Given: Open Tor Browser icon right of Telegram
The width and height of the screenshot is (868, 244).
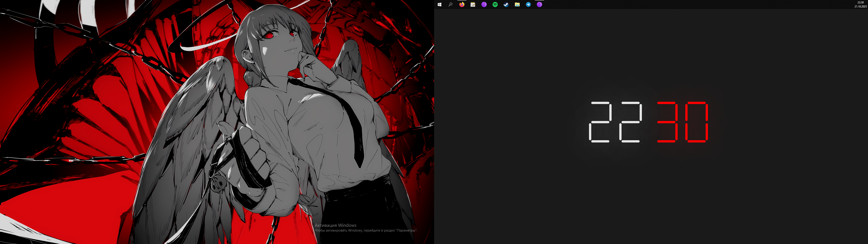Looking at the screenshot, I should coord(539,5).
